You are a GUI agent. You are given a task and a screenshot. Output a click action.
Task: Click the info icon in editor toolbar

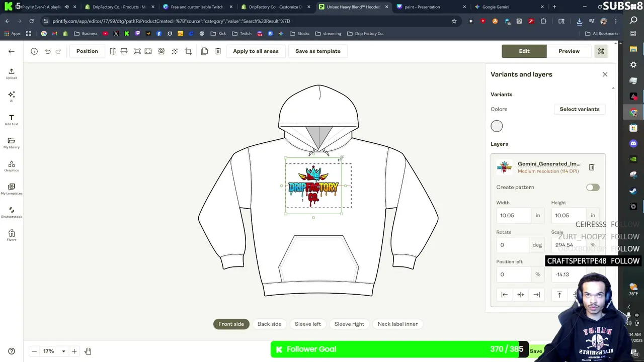34,51
